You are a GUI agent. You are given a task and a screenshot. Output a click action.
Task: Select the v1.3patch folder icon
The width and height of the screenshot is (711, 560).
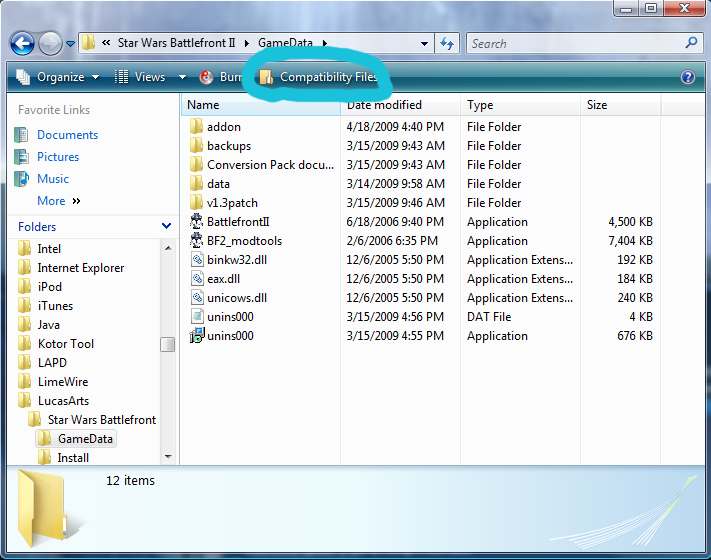(x=196, y=202)
